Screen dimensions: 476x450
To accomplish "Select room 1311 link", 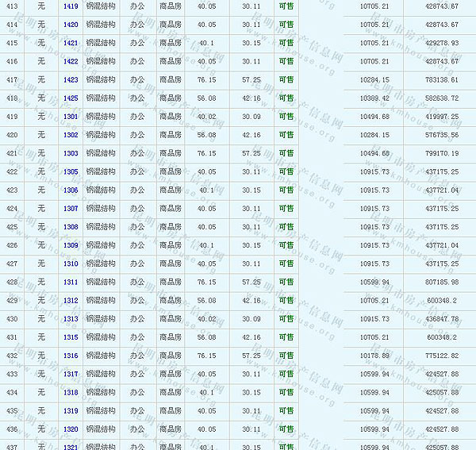I will click(71, 282).
